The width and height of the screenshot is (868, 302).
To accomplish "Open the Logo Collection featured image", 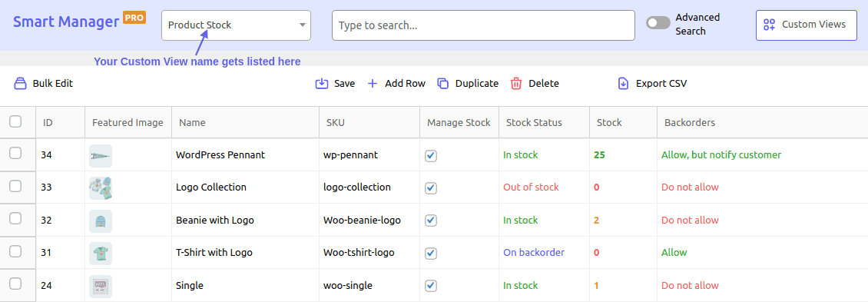I will click(x=100, y=188).
